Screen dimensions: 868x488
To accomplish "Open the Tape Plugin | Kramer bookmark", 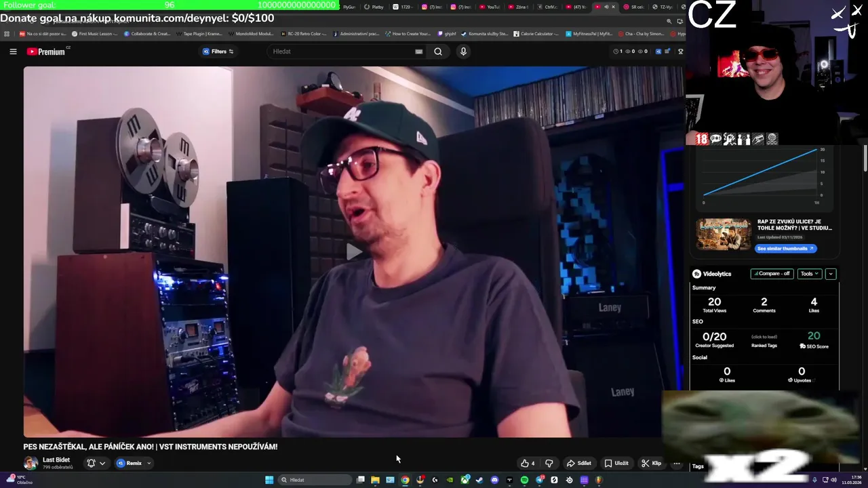I will 199,33.
